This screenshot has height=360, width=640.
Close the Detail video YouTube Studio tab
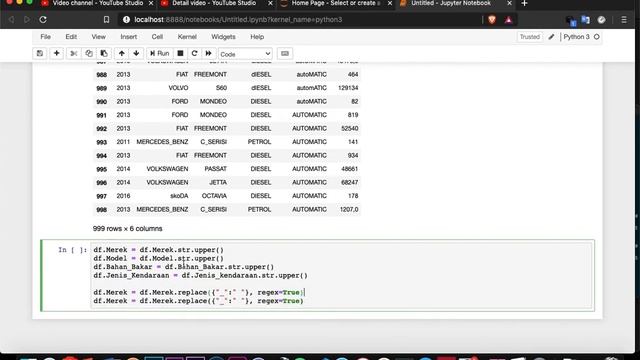tap(270, 3)
